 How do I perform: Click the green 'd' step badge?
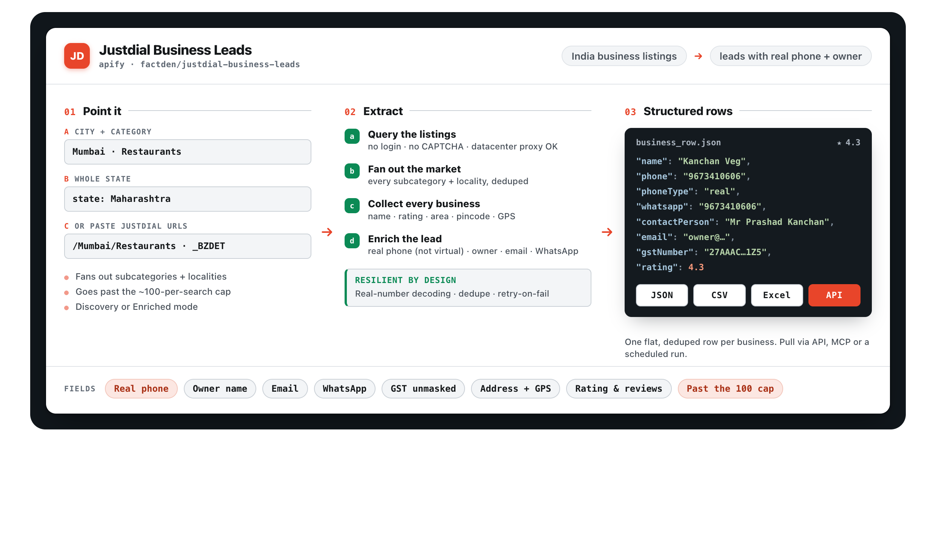click(x=352, y=241)
